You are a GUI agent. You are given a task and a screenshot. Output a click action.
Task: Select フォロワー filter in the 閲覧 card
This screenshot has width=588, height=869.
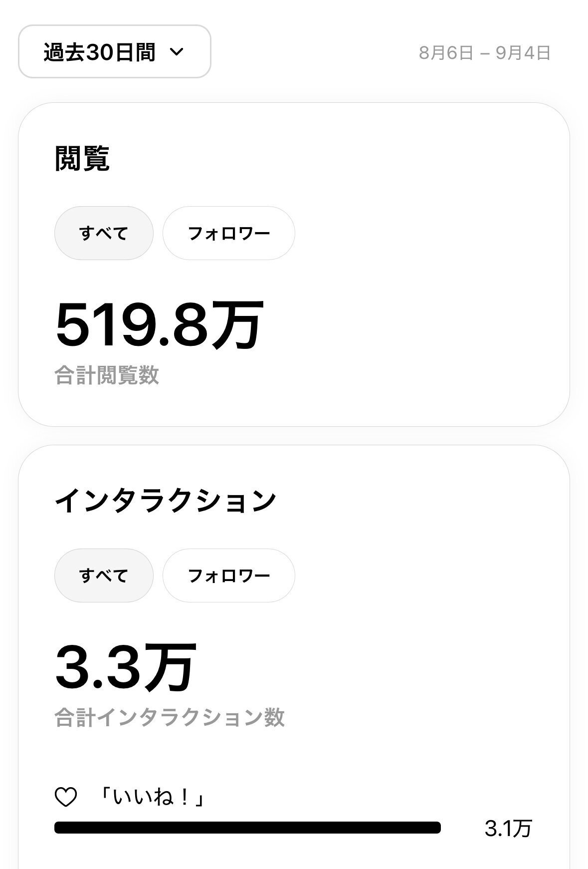tap(229, 233)
